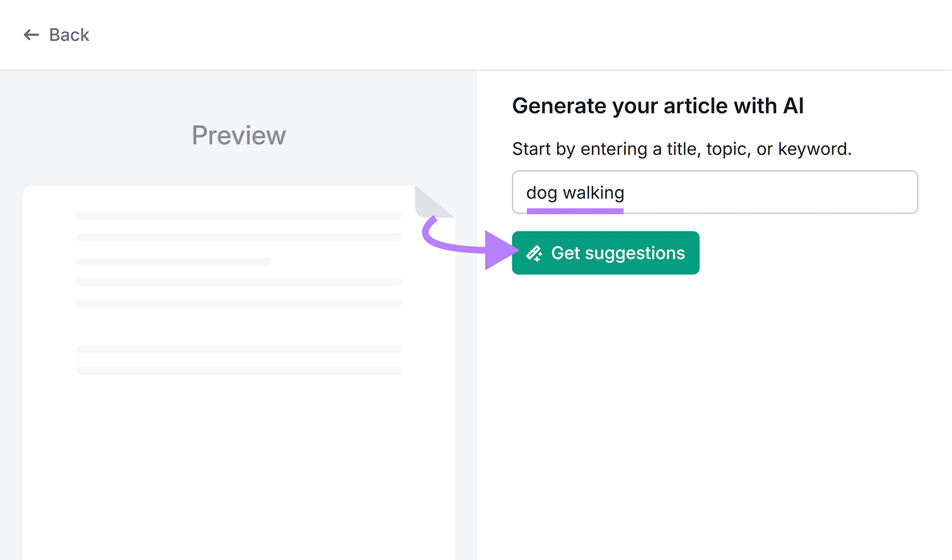Click the Generate your article with AI heading
The height and width of the screenshot is (560, 952).
click(x=658, y=106)
